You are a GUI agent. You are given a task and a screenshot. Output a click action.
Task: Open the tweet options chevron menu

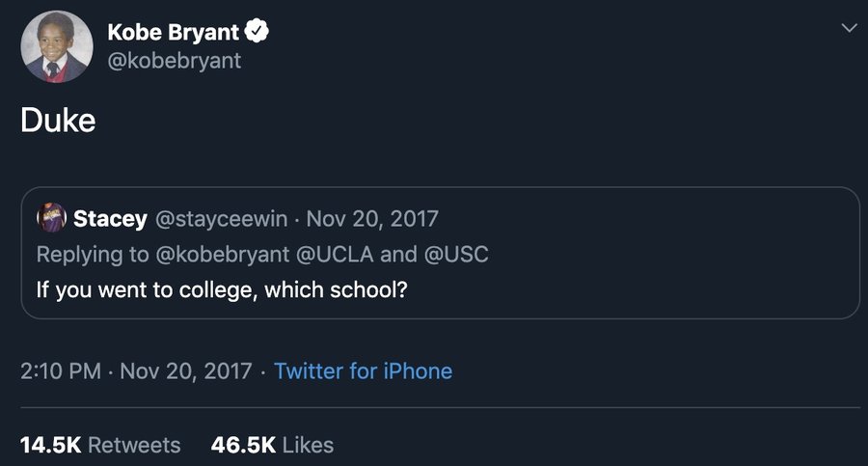(849, 29)
